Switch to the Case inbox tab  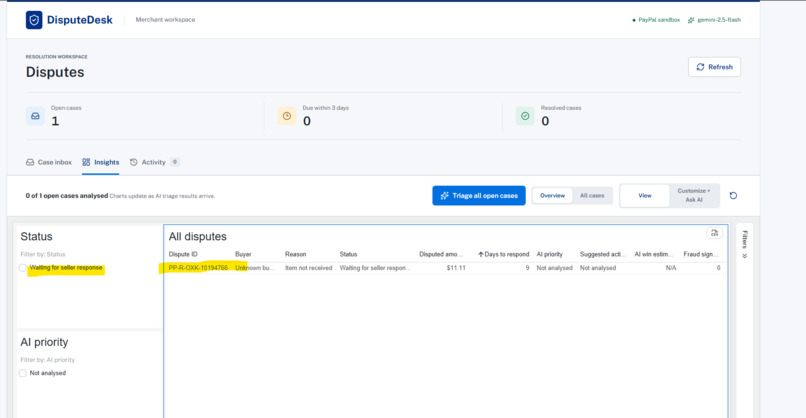click(49, 162)
